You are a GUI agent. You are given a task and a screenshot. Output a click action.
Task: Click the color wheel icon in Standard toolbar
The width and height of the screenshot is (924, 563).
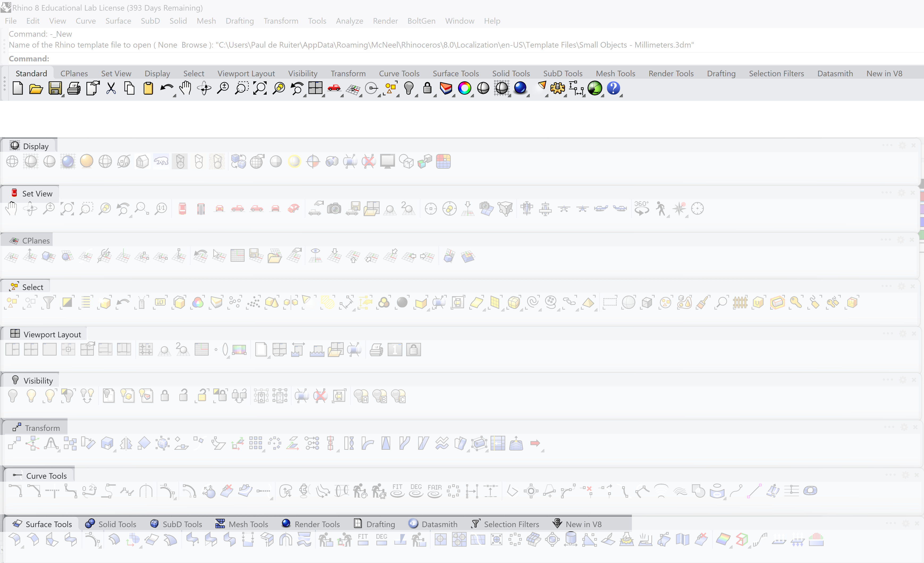(464, 89)
